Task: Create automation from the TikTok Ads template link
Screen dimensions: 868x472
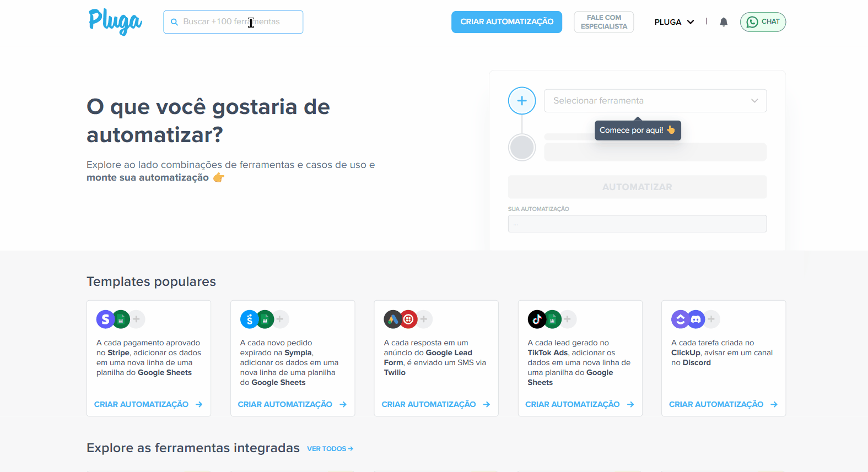Action: [580, 404]
